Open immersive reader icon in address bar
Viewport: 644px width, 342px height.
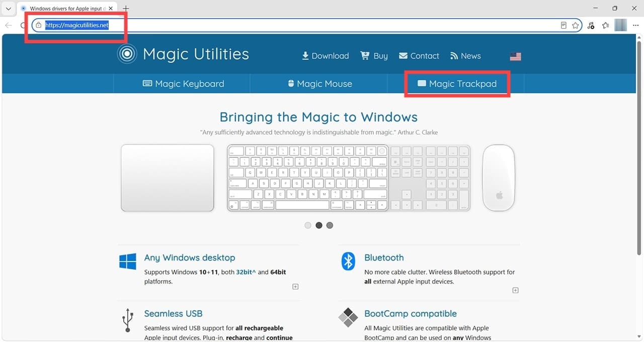click(x=563, y=25)
